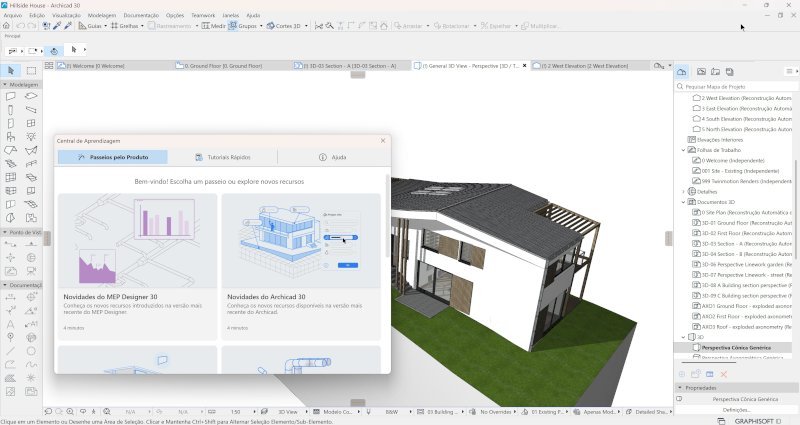
Task: Open Novidades do MEP Designer 30 card
Action: [138, 266]
